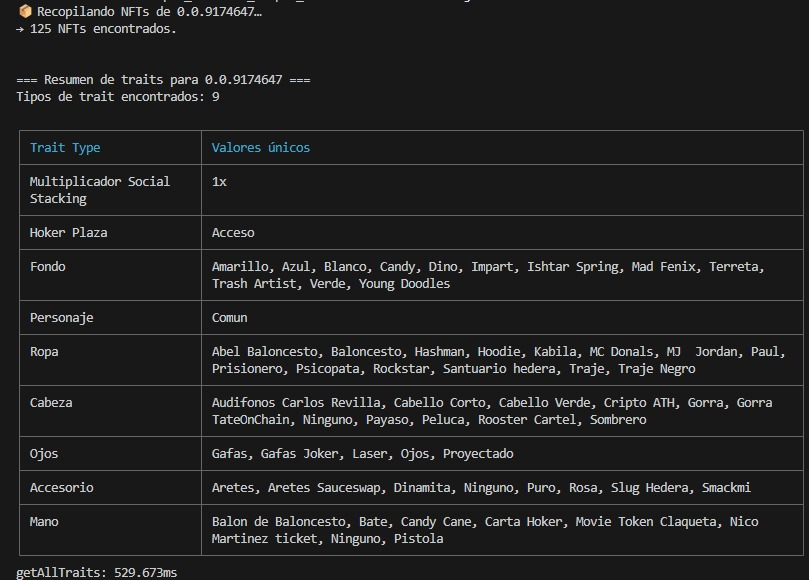Click the package emoji before Recopilando
The width and height of the screenshot is (809, 580).
tap(25, 11)
